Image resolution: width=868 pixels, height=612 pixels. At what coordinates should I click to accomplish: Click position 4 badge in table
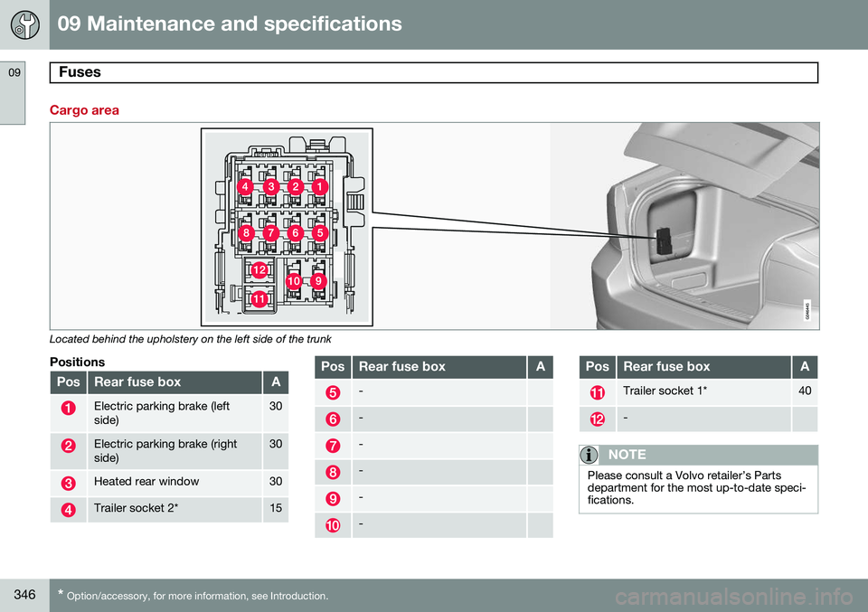tap(69, 510)
